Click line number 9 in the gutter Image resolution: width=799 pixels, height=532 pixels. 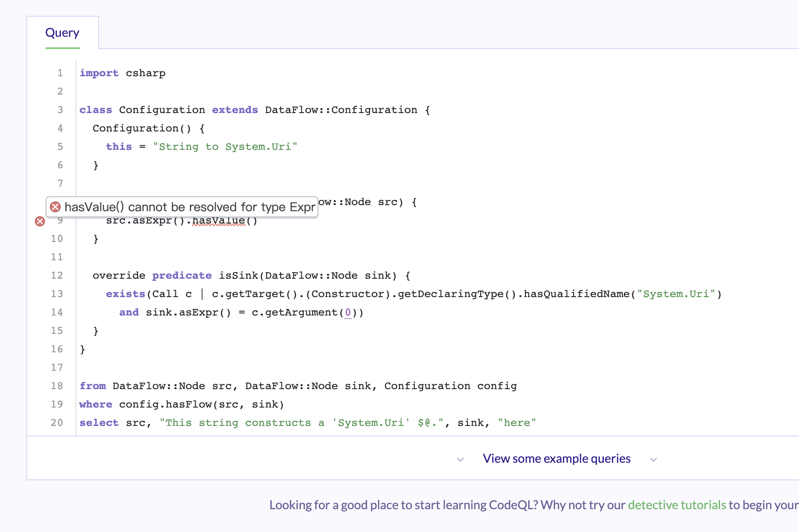(60, 220)
